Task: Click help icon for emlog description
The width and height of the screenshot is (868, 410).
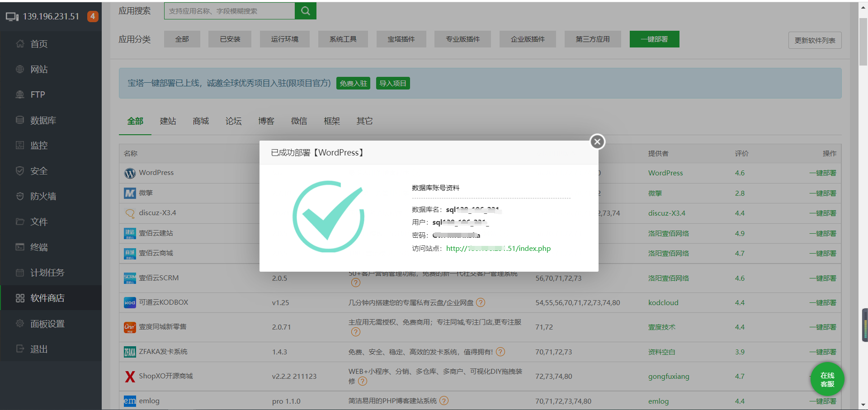Action: [x=444, y=401]
